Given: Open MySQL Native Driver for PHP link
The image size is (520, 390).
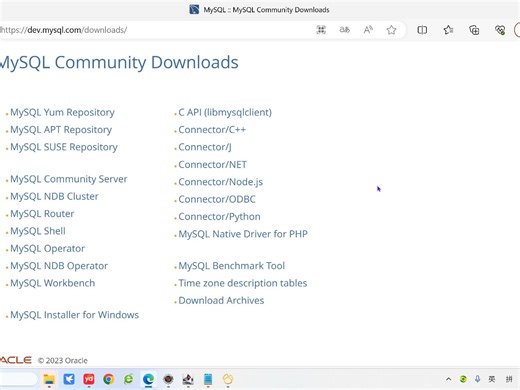Looking at the screenshot, I should tap(243, 234).
